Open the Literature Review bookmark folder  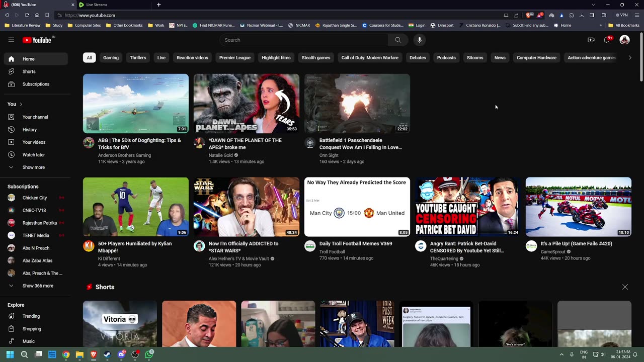pos(23,25)
